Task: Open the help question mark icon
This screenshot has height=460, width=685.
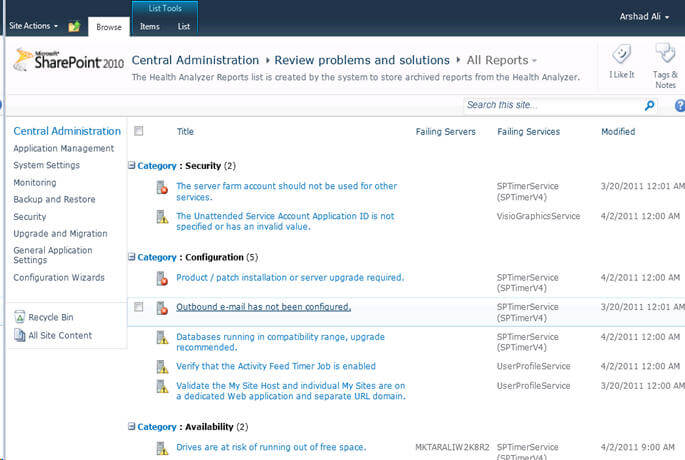Action: click(680, 105)
